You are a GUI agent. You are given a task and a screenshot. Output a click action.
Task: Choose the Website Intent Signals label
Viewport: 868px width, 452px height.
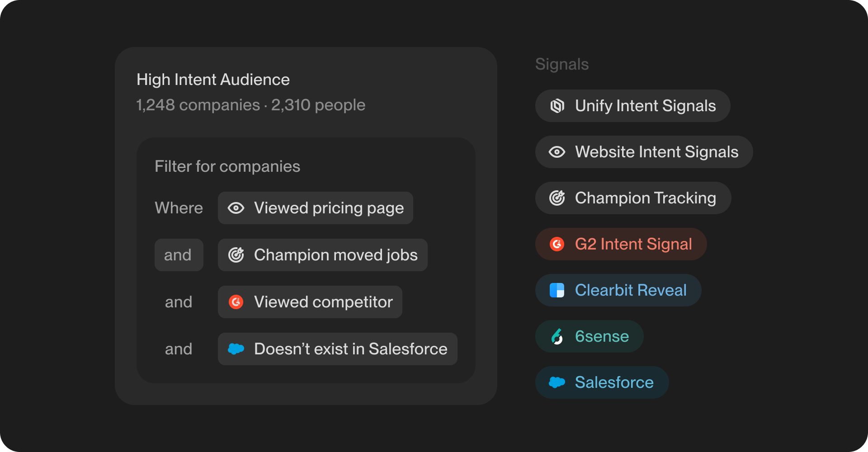[656, 152]
